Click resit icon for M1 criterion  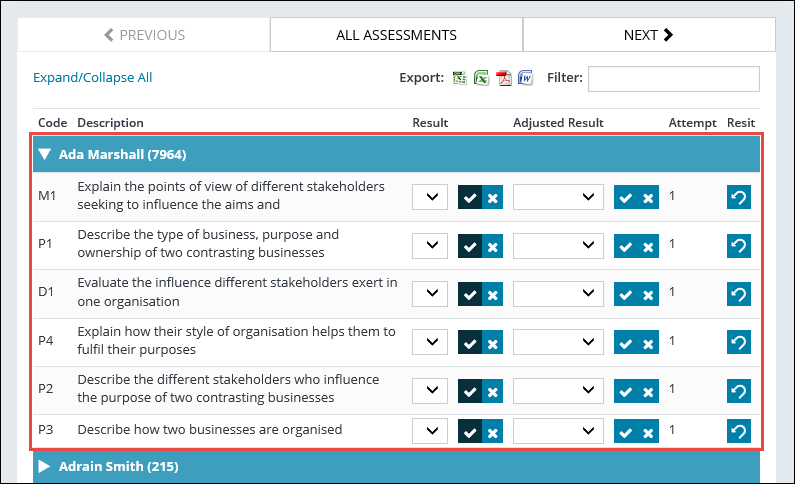pos(738,197)
